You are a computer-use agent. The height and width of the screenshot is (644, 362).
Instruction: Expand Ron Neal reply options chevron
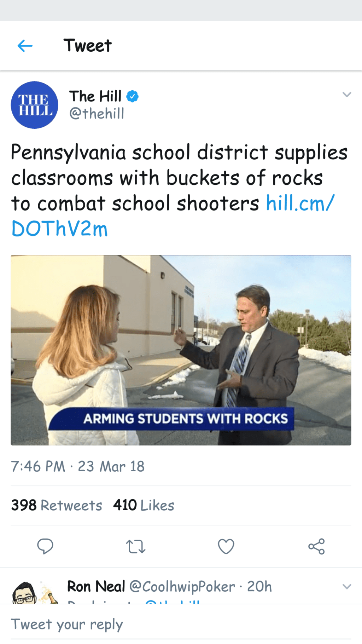pyautogui.click(x=347, y=586)
